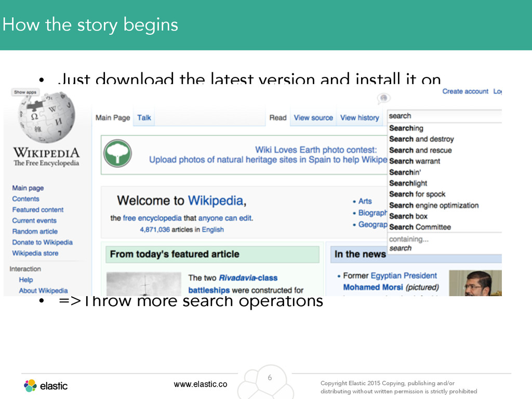Open the Main Page tab
Viewport: 532px width, 399px height.
[113, 118]
